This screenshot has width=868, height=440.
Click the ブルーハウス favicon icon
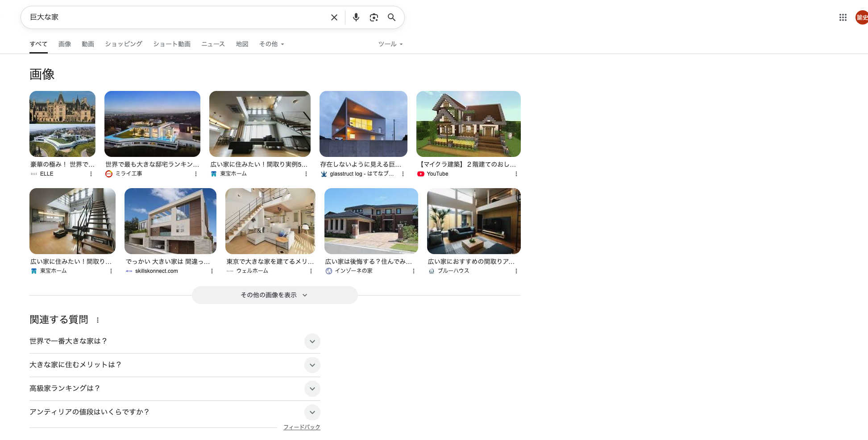click(432, 271)
